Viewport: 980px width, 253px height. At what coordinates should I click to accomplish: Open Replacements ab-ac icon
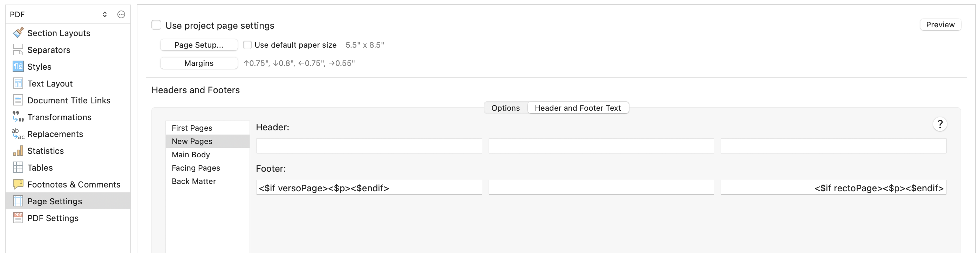point(18,134)
